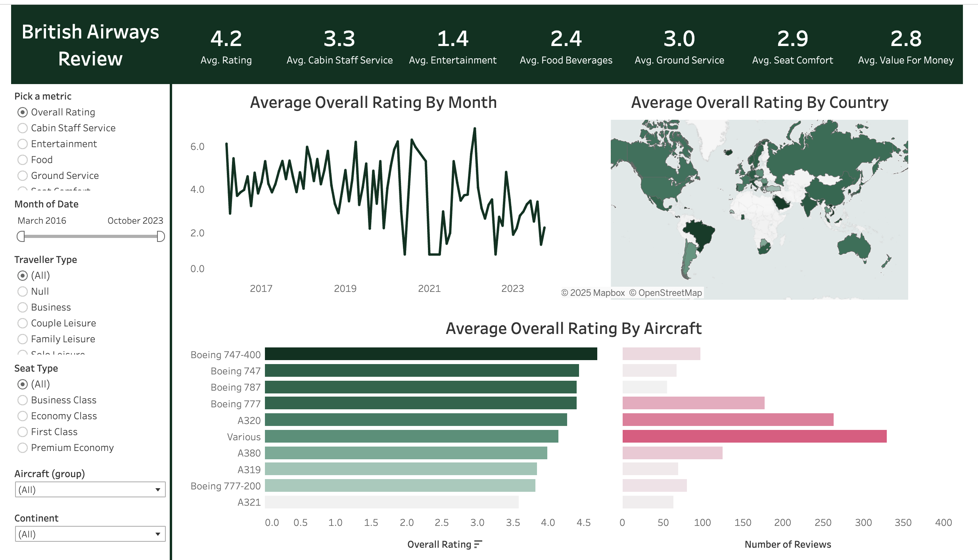
Task: Click the sort icon beside Overall Rating axis
Action: point(478,545)
